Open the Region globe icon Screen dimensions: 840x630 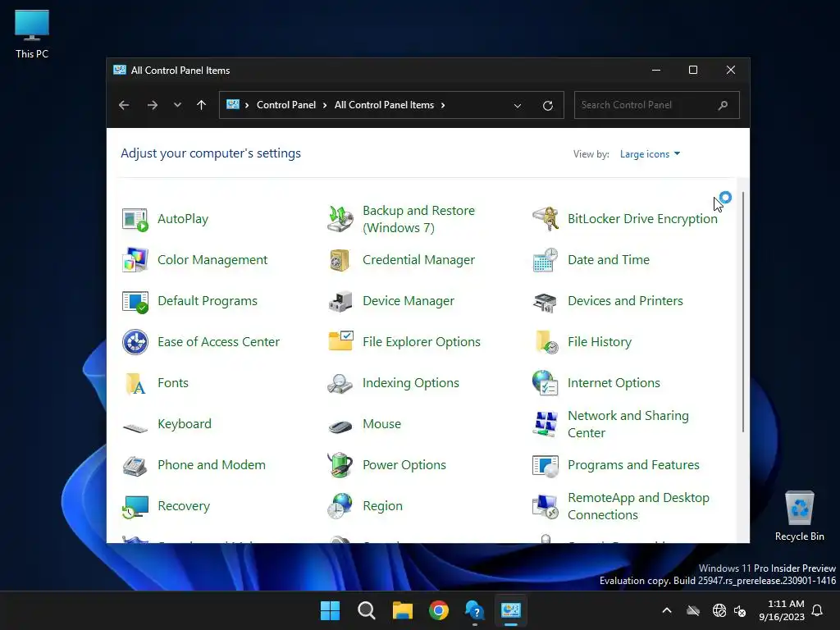point(340,506)
